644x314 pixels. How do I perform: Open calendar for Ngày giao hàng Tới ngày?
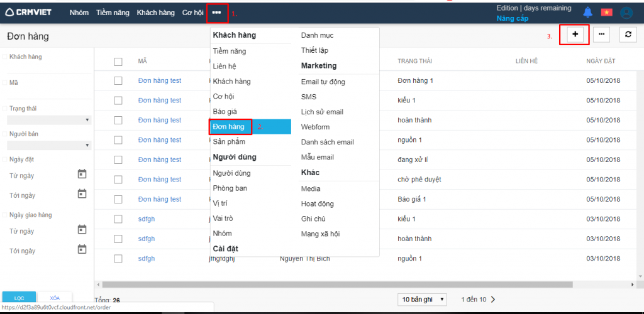pos(82,249)
